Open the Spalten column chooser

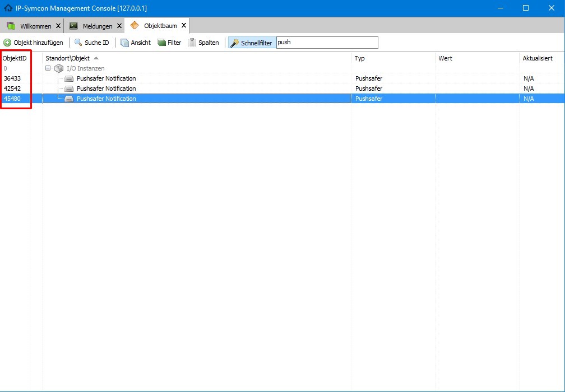(203, 43)
